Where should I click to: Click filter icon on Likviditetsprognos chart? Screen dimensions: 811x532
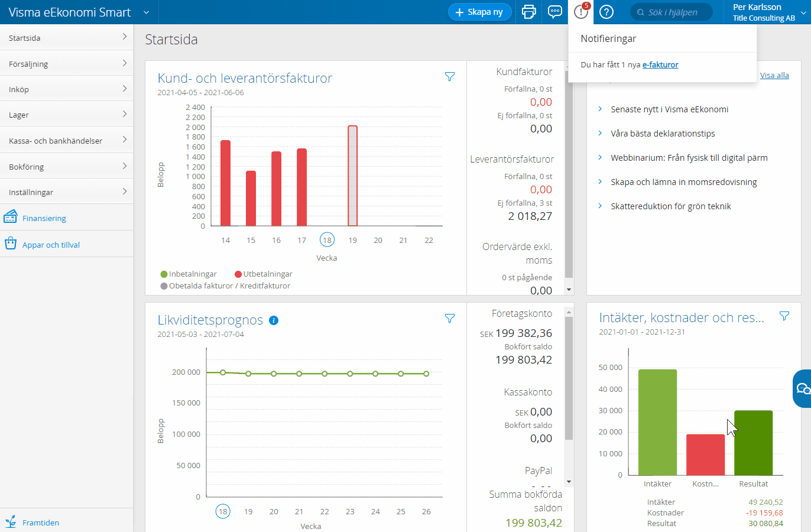click(x=450, y=319)
